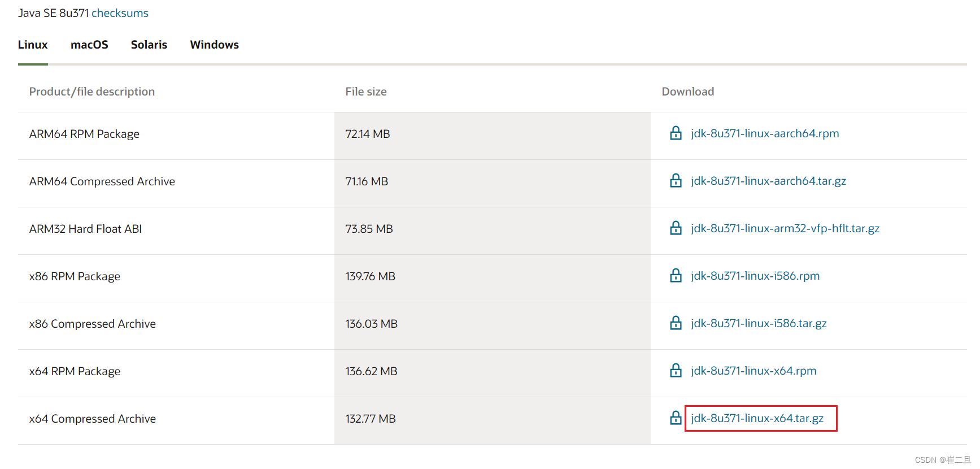
Task: Switch to the macOS tab
Action: click(x=89, y=45)
